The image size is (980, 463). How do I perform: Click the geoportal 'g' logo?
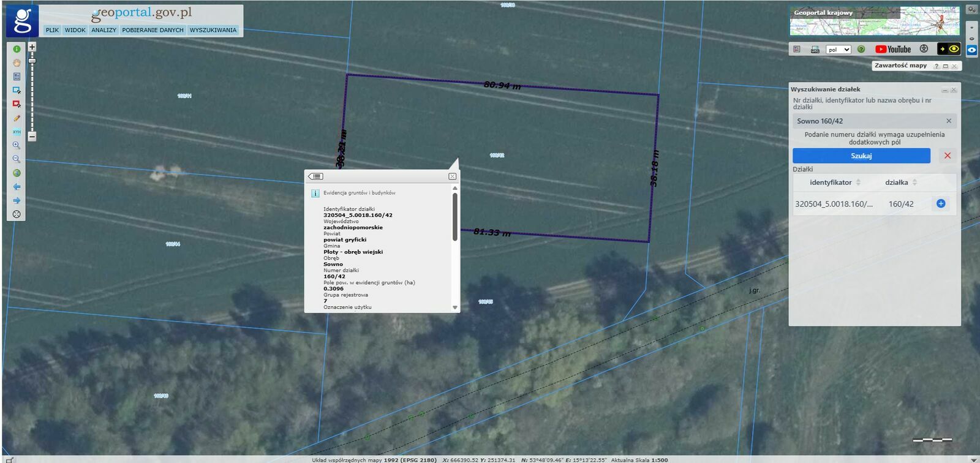[x=22, y=20]
